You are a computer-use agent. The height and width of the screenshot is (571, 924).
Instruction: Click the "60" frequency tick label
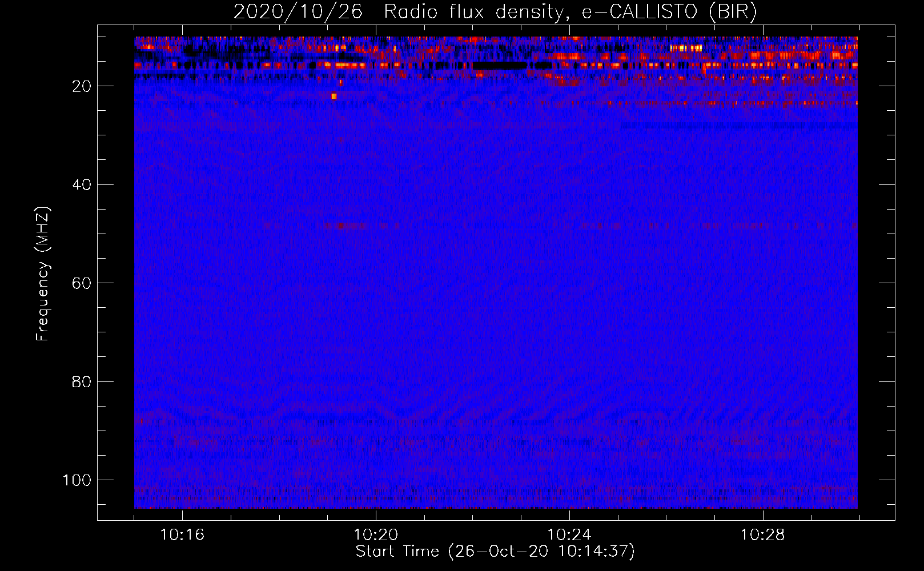pyautogui.click(x=82, y=283)
